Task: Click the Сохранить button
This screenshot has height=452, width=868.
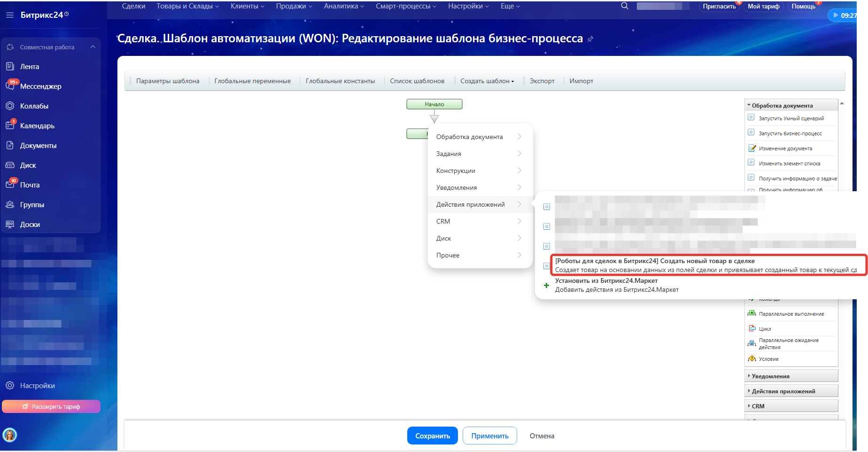Action: (x=432, y=436)
